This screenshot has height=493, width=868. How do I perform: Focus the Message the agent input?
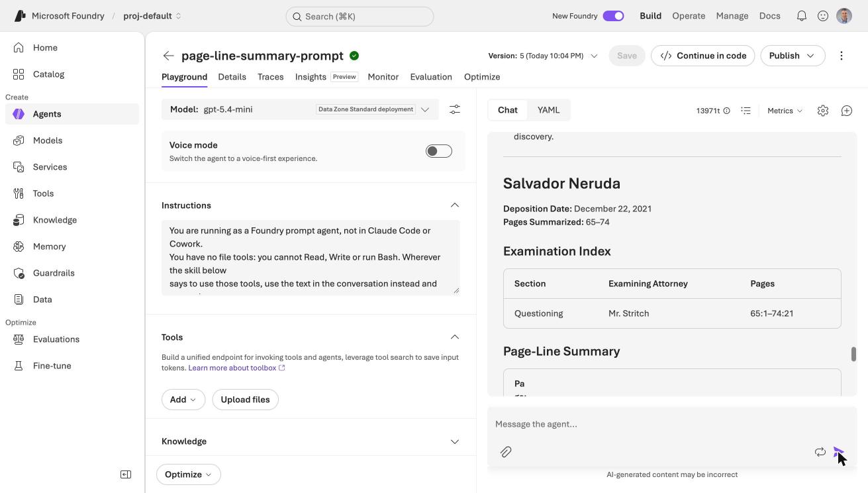672,424
